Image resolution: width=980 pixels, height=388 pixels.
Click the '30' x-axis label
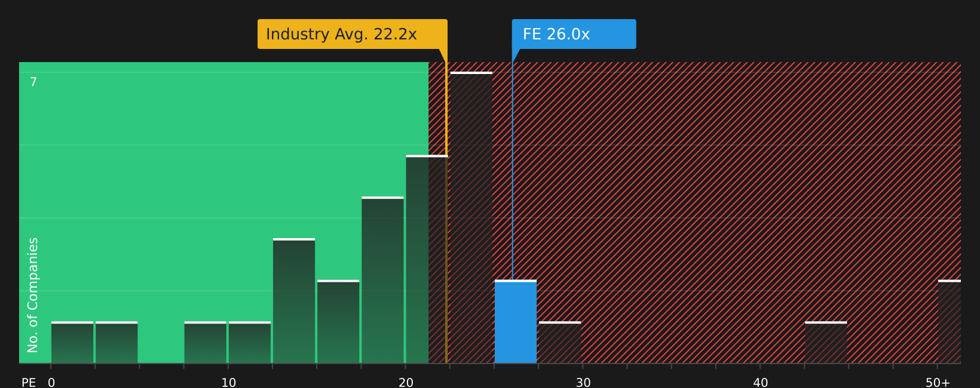[x=583, y=383]
